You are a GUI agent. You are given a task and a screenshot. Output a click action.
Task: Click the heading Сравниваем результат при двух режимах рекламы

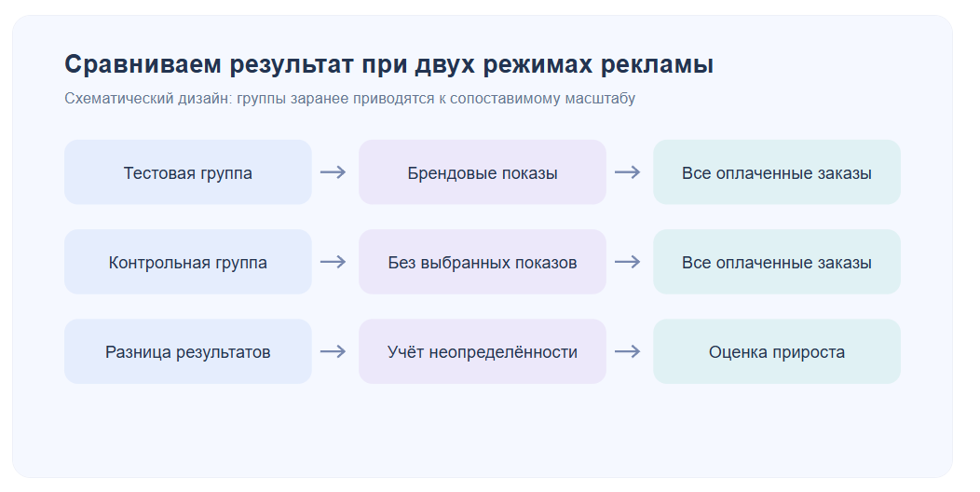388,64
